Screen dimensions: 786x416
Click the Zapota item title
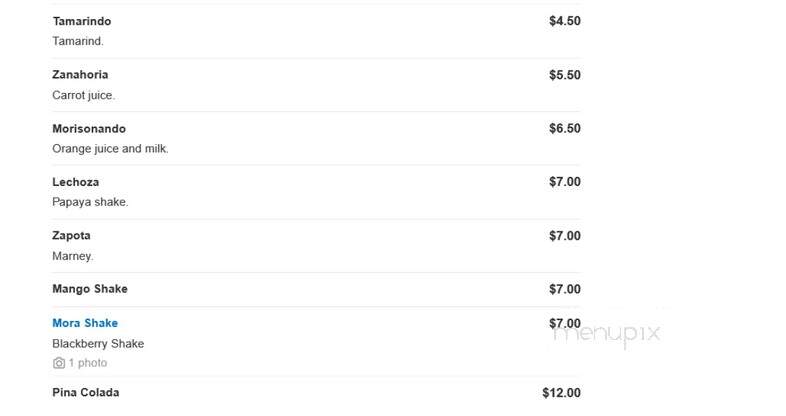(71, 236)
